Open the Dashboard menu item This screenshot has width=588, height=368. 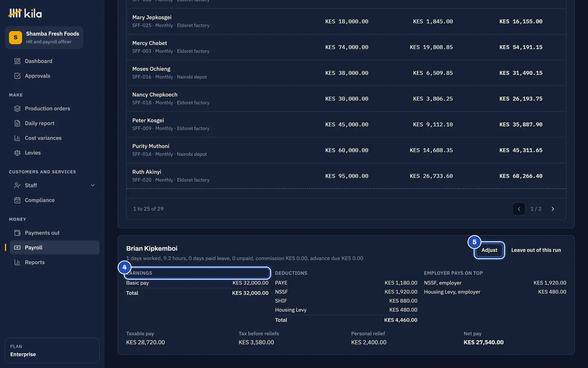pos(55,61)
